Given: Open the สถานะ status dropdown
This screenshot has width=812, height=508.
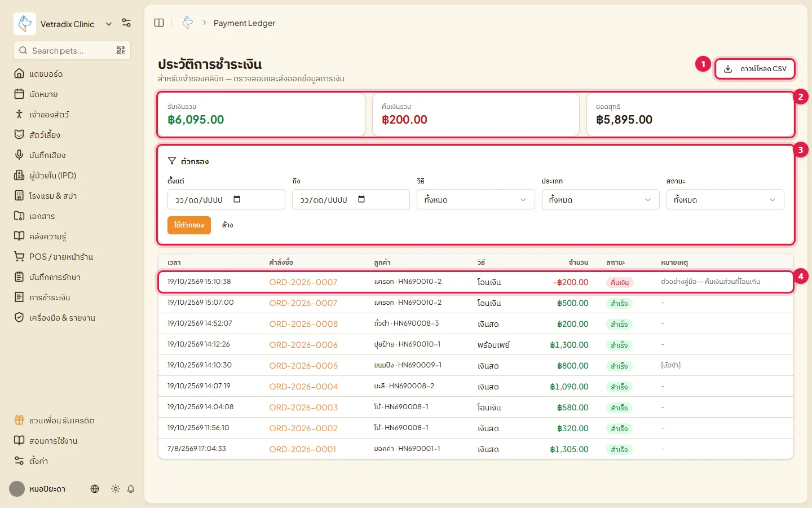Looking at the screenshot, I should [x=725, y=199].
